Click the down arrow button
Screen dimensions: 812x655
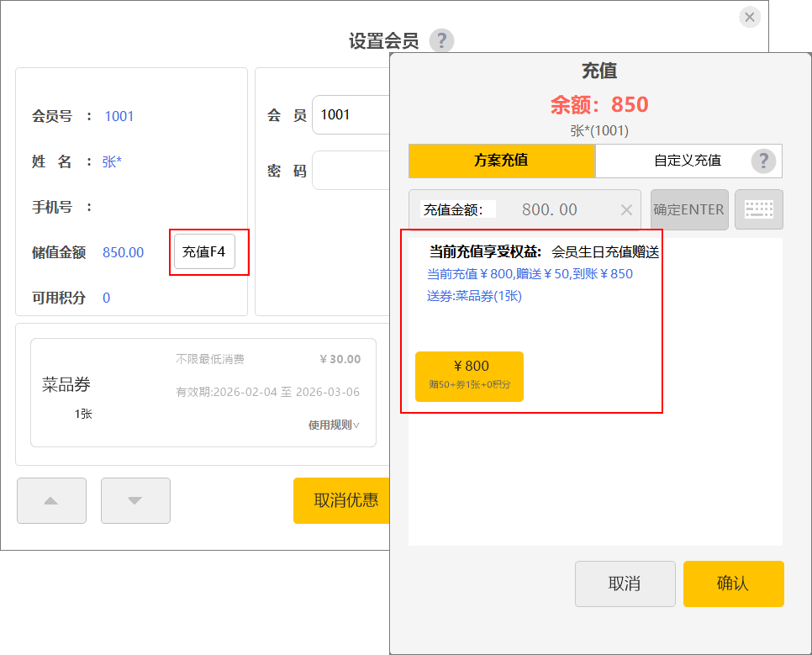135,500
